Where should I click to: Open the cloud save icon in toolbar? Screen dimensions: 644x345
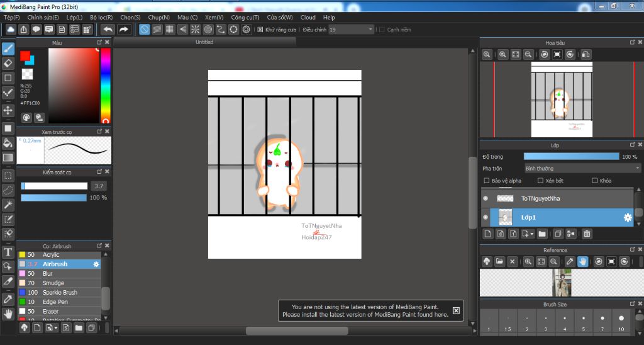tap(11, 29)
